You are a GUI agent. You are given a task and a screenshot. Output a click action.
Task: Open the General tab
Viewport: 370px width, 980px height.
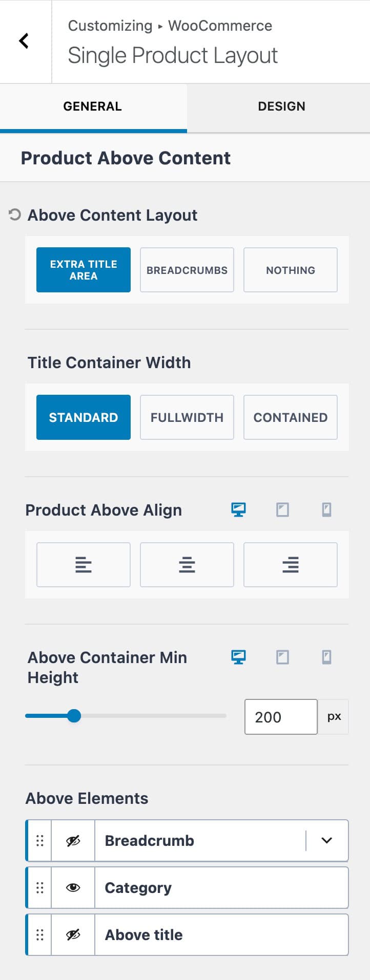click(92, 106)
